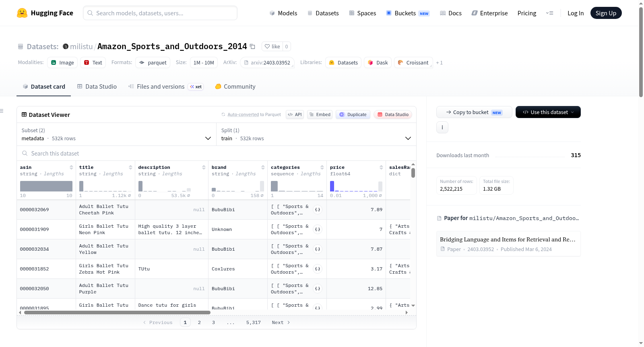Viewport: 644px width, 347px height.
Task: Jump to last page 5,317
Action: pos(254,322)
